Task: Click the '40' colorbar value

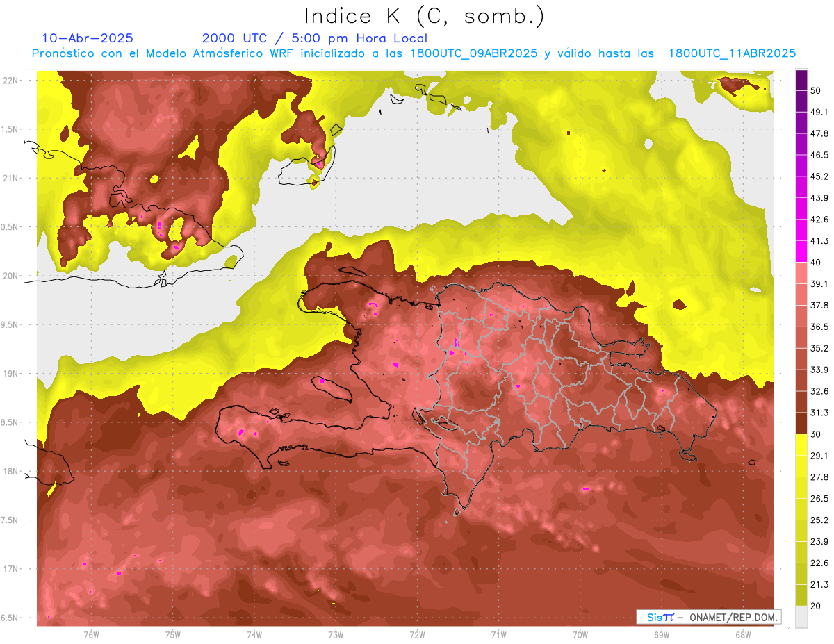Action: pos(816,263)
